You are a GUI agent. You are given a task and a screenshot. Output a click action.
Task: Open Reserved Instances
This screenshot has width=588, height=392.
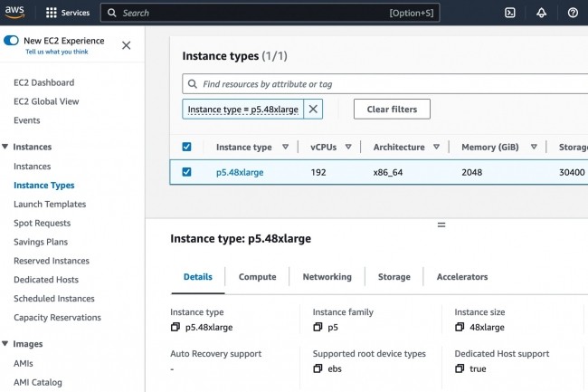[x=52, y=261]
